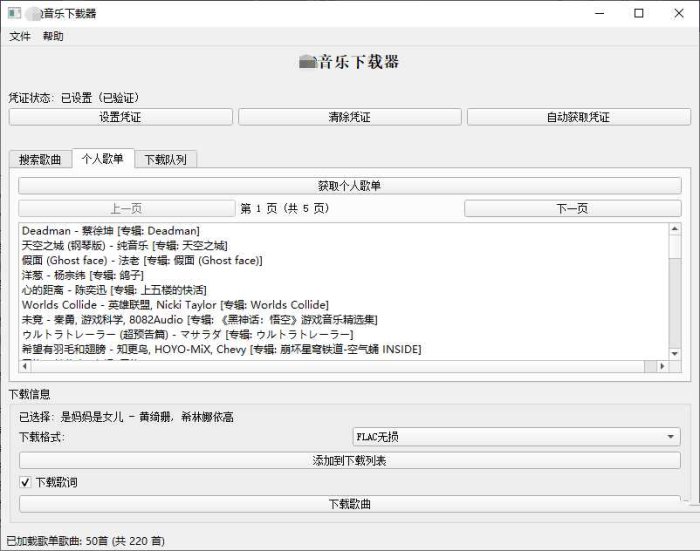Image resolution: width=700 pixels, height=551 pixels.
Task: Maximize the music downloader window
Action: [639, 13]
